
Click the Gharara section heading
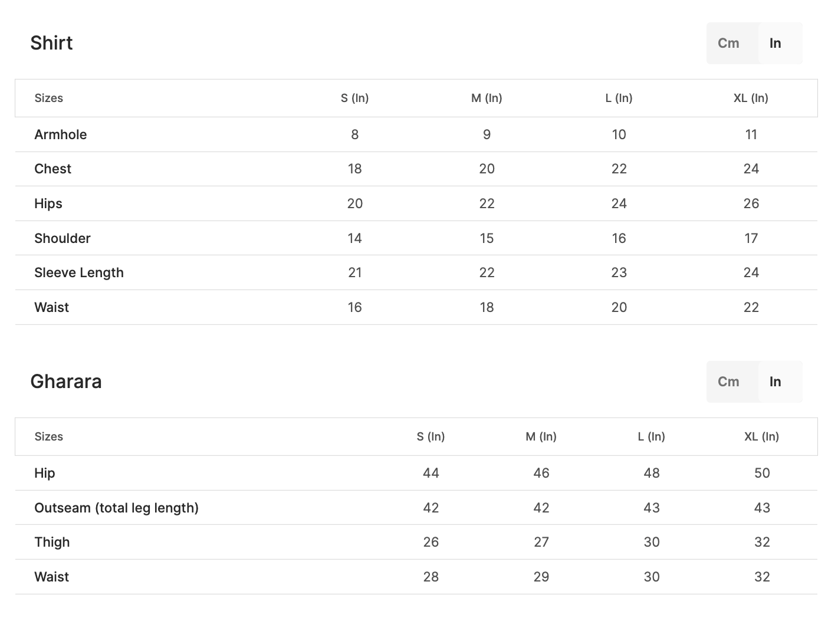(65, 382)
